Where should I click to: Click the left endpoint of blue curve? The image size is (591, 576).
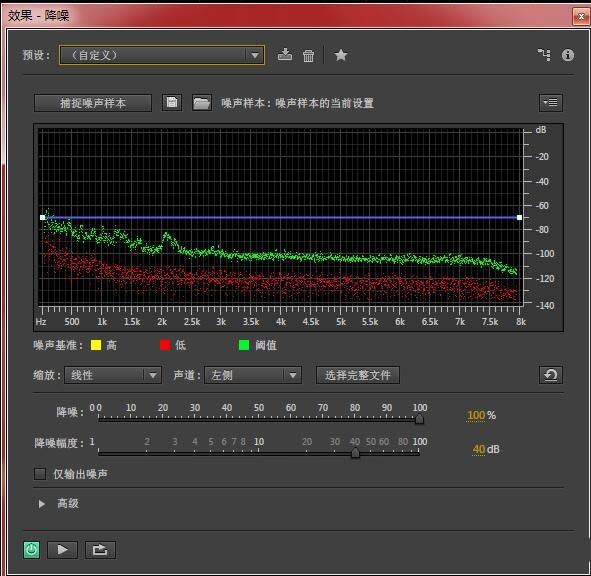[43, 218]
